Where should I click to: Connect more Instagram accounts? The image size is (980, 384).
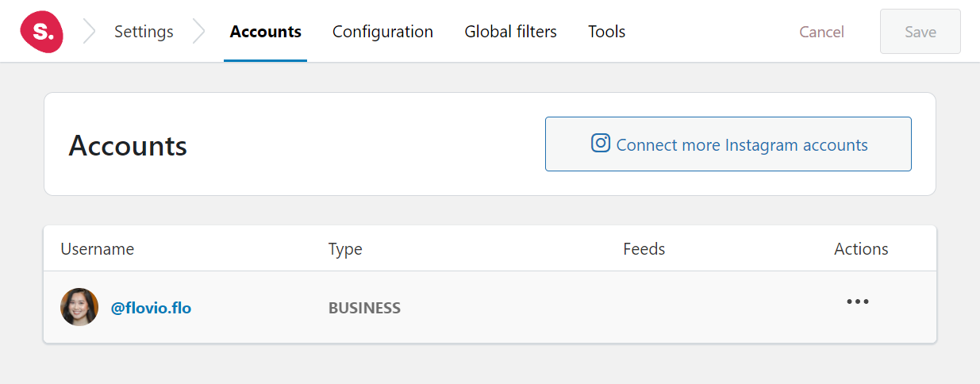coord(728,144)
